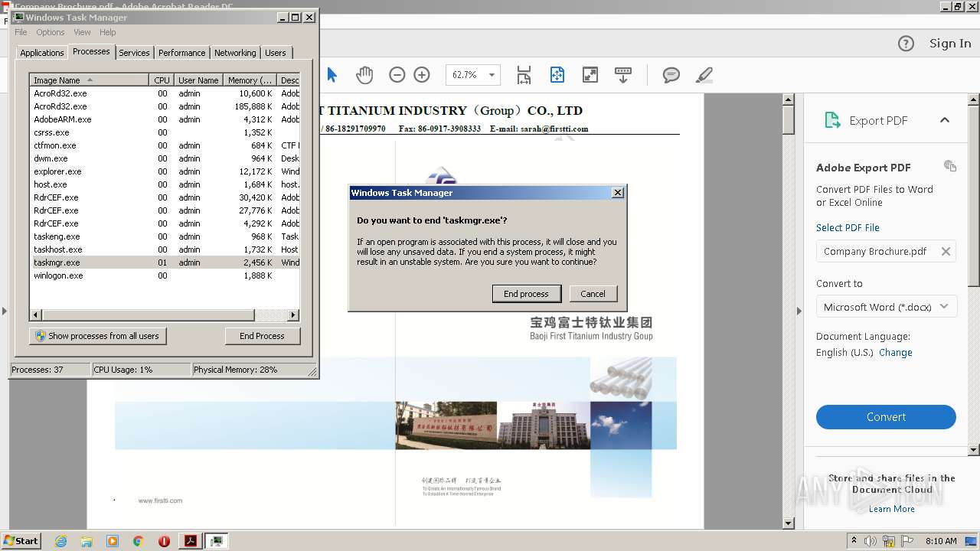Image resolution: width=980 pixels, height=551 pixels.
Task: Collapse the right pane arrow
Action: pos(799,311)
